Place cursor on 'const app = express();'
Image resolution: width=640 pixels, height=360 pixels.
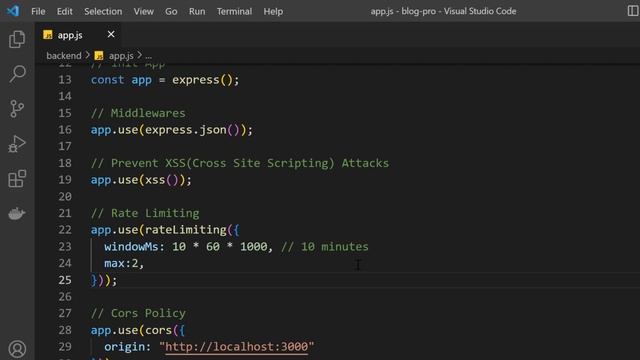tap(165, 80)
